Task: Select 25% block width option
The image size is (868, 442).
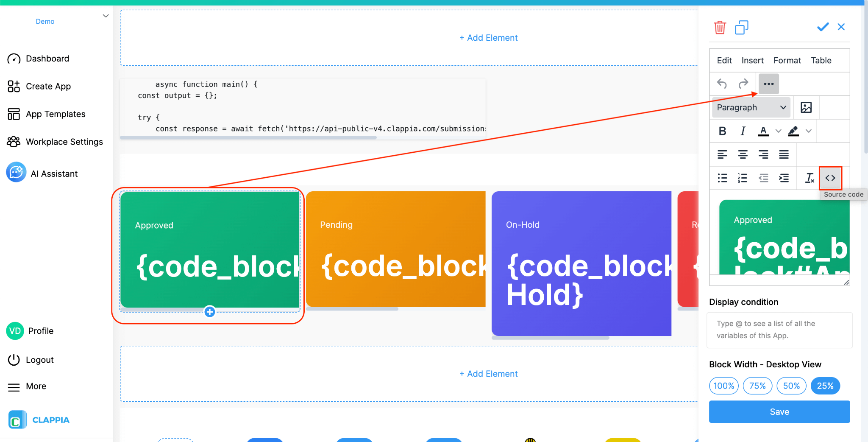Action: click(825, 386)
